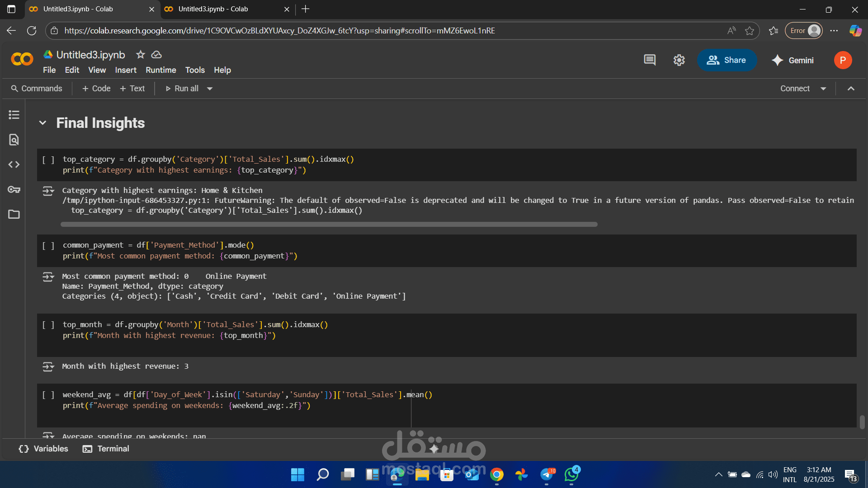This screenshot has height=488, width=868.
Task: Open the Table of contents sidebar icon
Action: [x=14, y=115]
